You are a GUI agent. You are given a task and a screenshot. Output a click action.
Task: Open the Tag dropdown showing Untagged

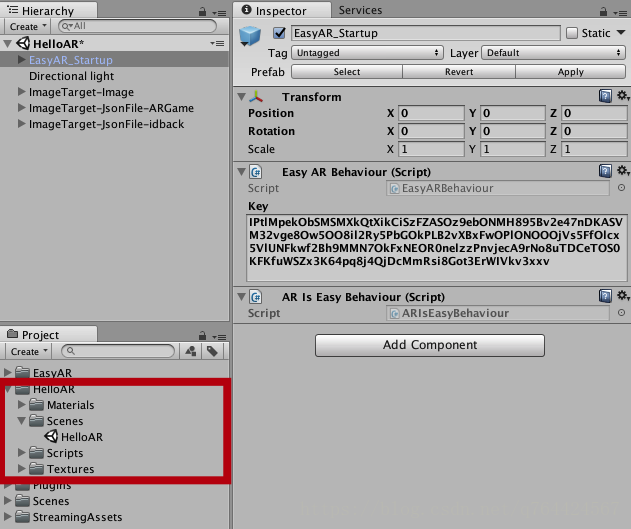(x=367, y=53)
